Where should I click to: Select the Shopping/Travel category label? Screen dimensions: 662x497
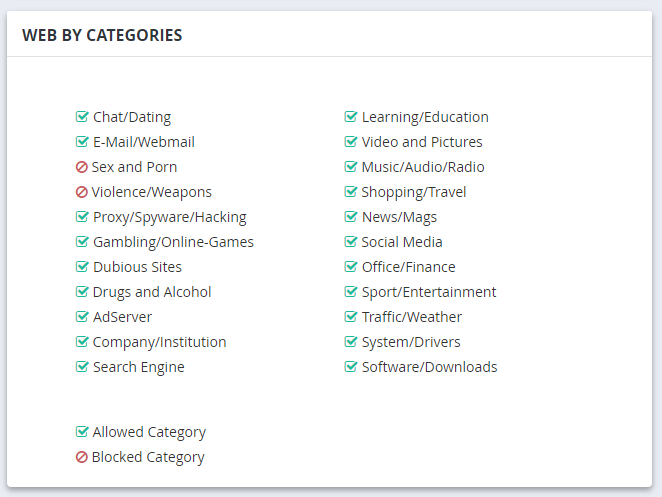(414, 192)
